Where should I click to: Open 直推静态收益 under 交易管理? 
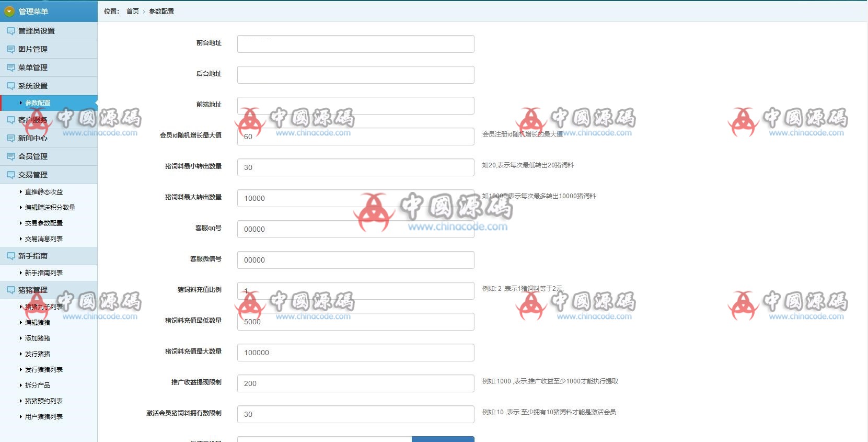click(44, 192)
